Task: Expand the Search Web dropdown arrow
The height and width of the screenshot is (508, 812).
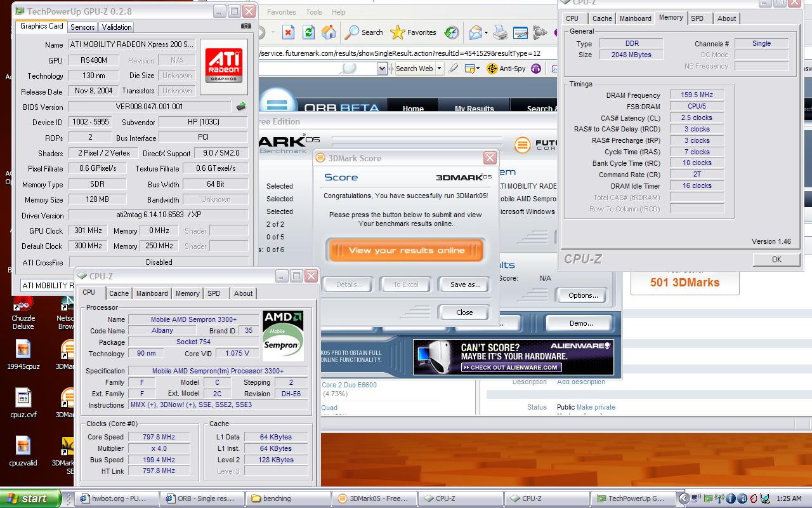Action: pos(438,69)
